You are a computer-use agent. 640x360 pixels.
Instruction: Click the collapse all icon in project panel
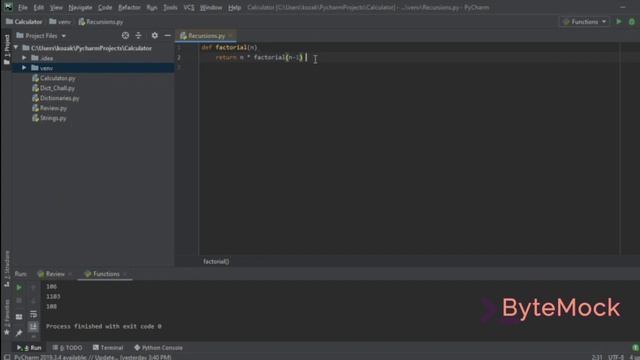(138, 36)
